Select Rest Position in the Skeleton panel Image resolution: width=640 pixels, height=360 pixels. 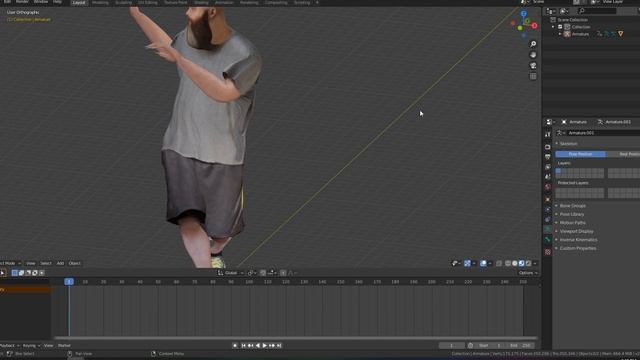[x=623, y=154]
